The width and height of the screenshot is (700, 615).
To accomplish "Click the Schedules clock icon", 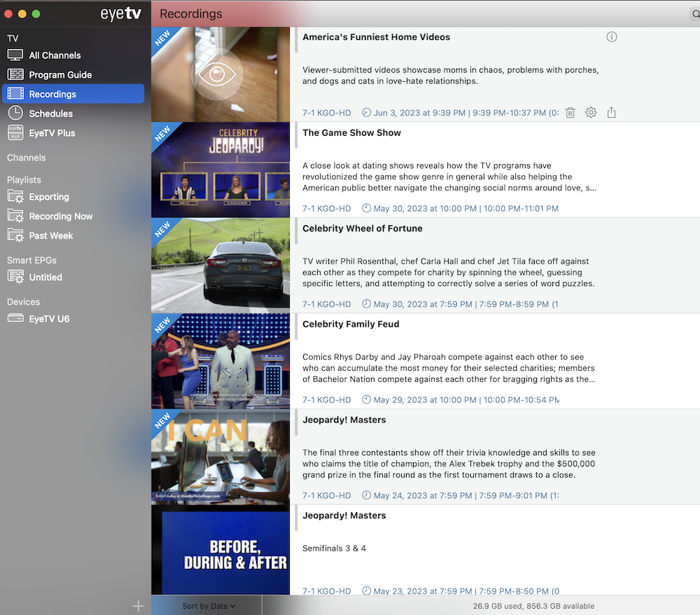I will click(15, 113).
